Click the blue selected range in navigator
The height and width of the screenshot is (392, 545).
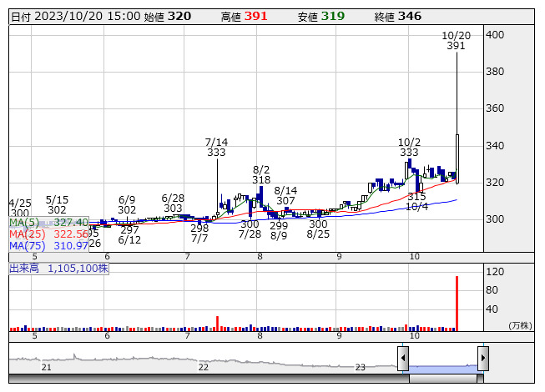coord(443,369)
